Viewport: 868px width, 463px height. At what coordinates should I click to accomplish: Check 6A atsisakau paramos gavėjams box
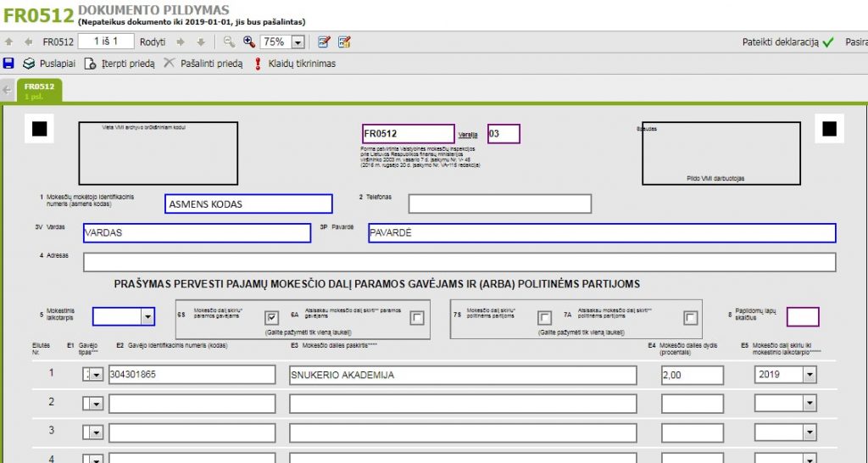417,318
